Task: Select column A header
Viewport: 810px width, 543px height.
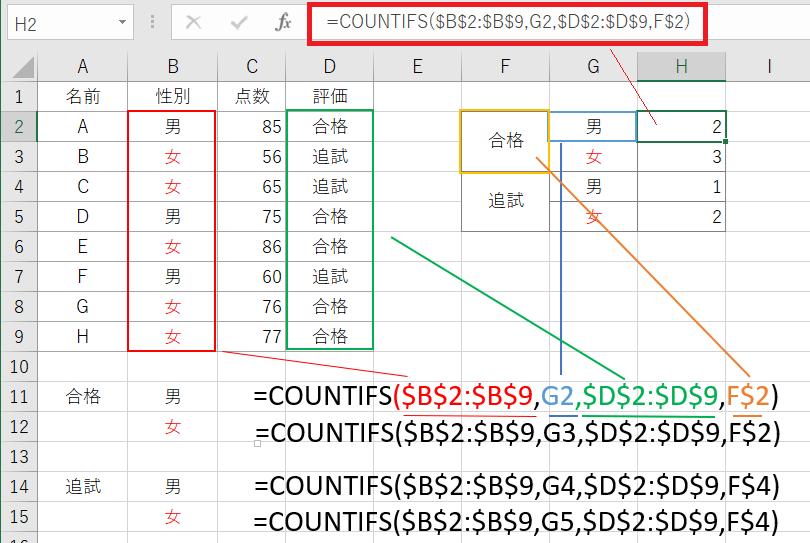Action: pos(83,67)
